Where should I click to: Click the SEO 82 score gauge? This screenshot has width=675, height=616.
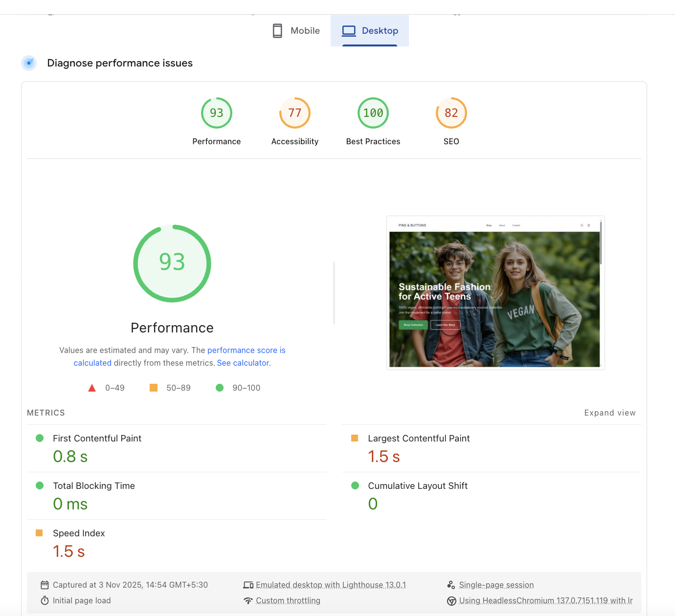click(451, 113)
